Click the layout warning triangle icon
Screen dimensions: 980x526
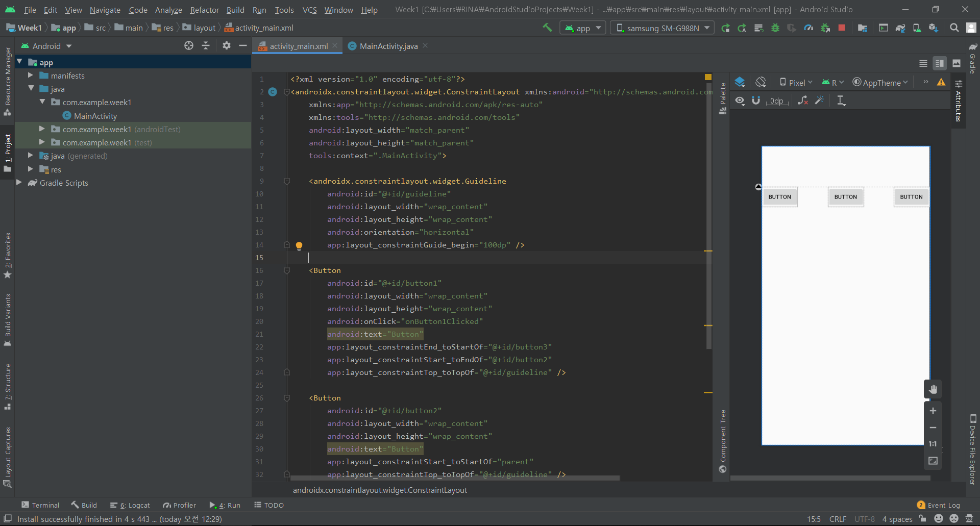click(x=941, y=82)
